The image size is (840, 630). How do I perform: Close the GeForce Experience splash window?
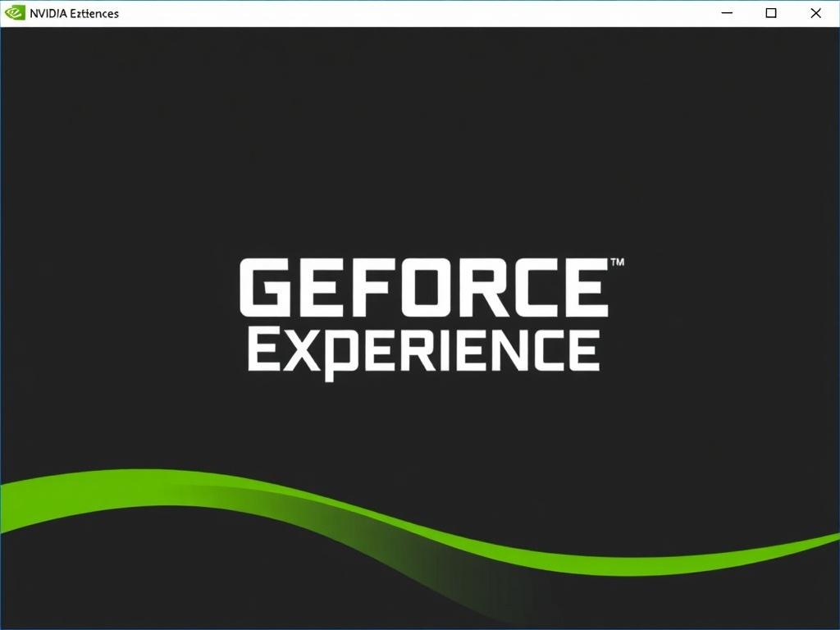click(x=815, y=13)
